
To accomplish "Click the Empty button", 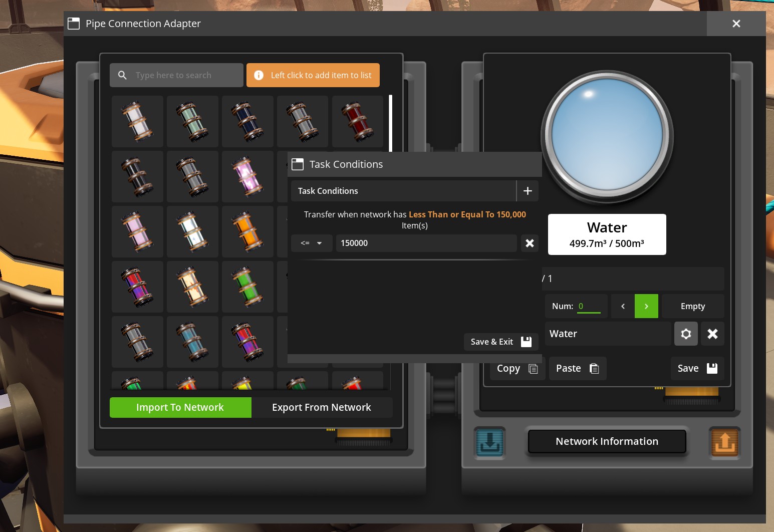I will pyautogui.click(x=693, y=306).
